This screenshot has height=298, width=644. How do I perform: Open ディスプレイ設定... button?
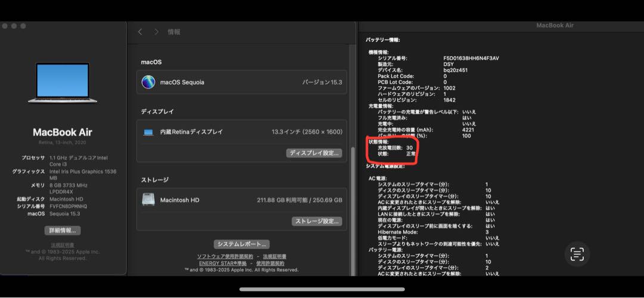[x=314, y=153]
